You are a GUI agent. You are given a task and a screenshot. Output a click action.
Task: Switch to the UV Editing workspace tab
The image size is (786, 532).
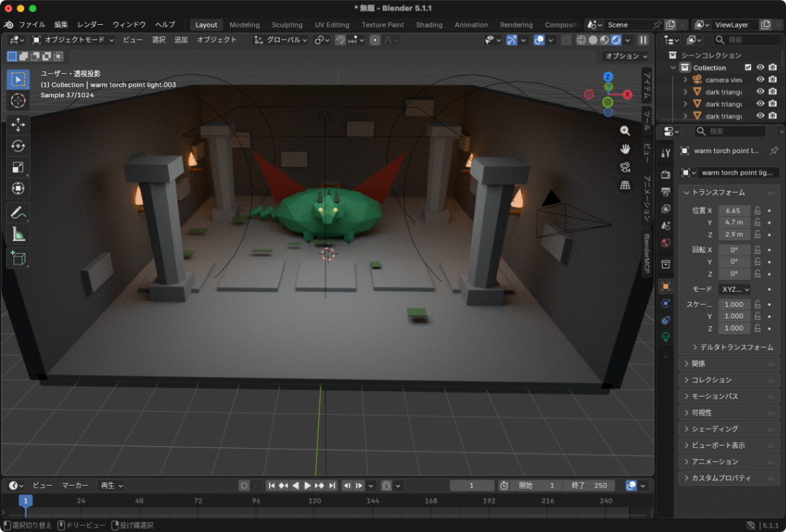coord(332,25)
